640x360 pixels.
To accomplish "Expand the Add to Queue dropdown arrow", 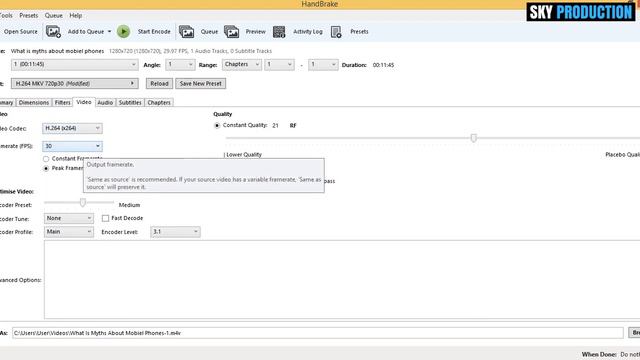I will [x=109, y=31].
